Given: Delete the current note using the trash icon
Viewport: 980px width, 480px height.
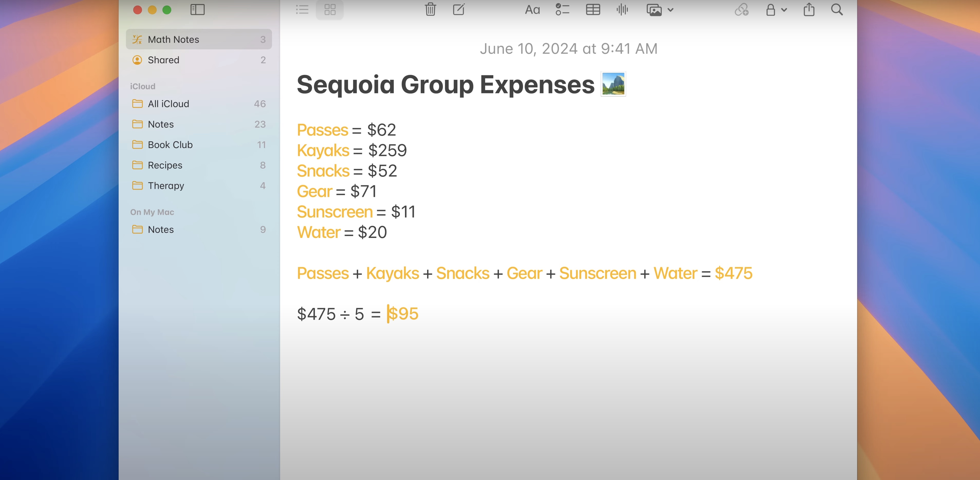Looking at the screenshot, I should point(430,10).
